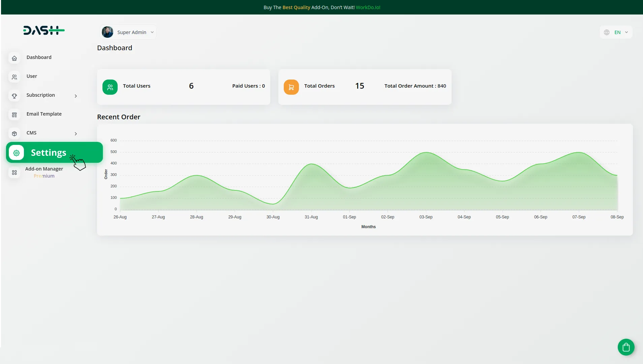Expand the Subscription submenu chevron
This screenshot has height=364, width=643.
(76, 96)
